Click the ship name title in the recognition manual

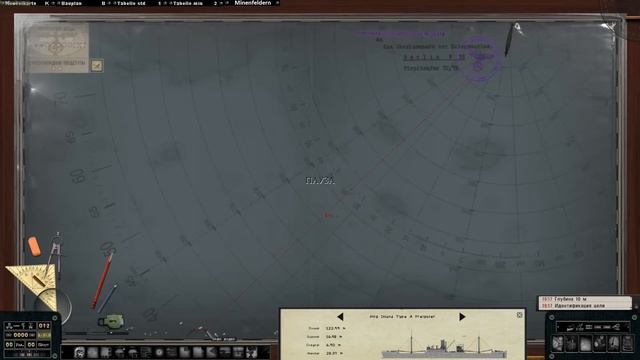[x=402, y=316]
